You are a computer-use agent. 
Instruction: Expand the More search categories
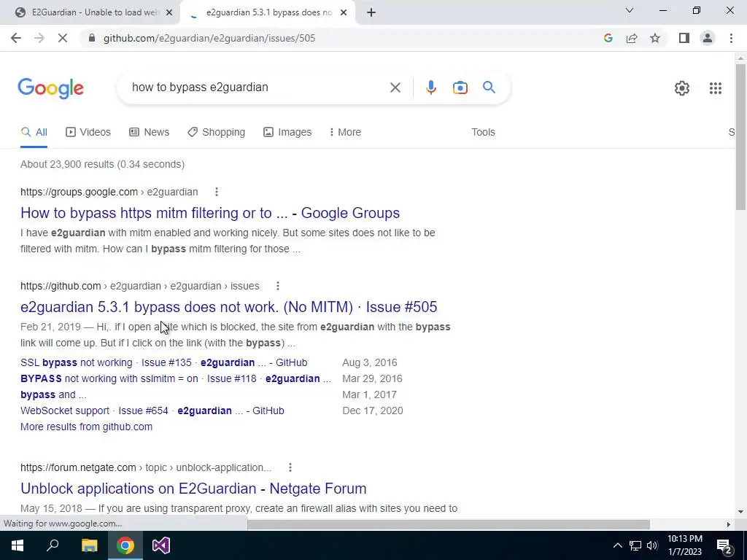coord(345,133)
